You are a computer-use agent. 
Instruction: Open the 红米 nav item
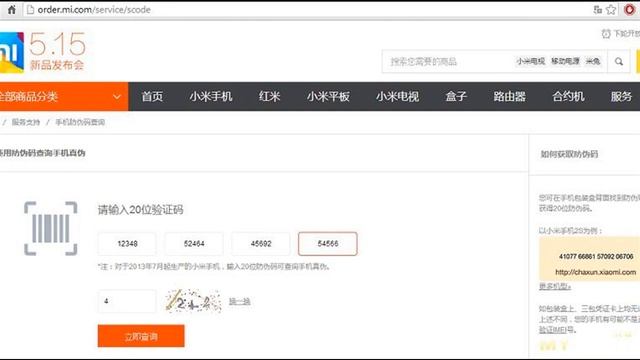269,97
